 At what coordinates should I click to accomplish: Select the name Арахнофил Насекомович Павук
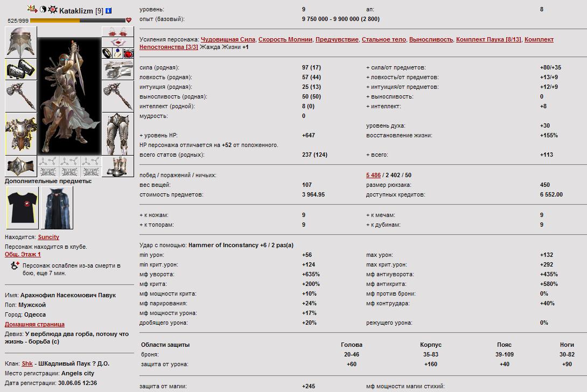(68, 295)
